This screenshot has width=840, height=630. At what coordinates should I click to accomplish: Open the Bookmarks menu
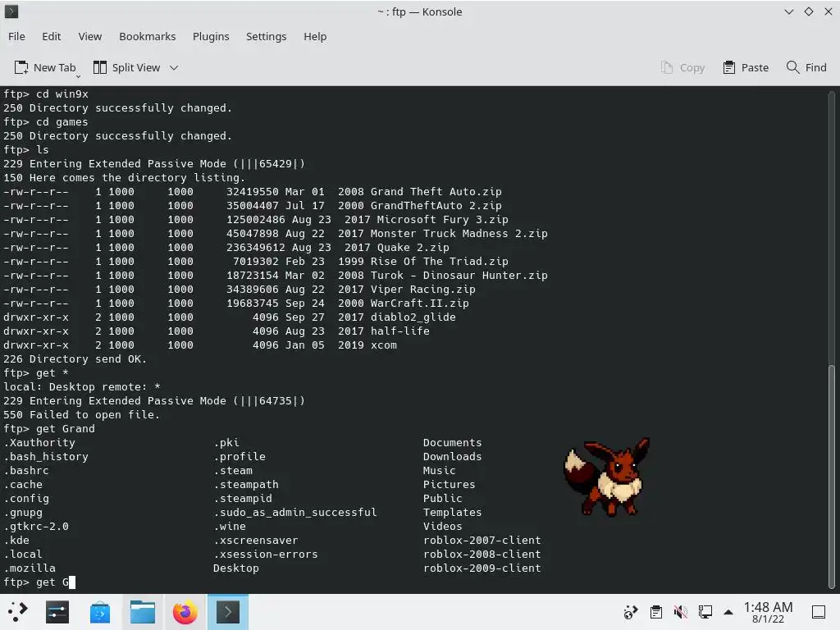click(x=148, y=36)
